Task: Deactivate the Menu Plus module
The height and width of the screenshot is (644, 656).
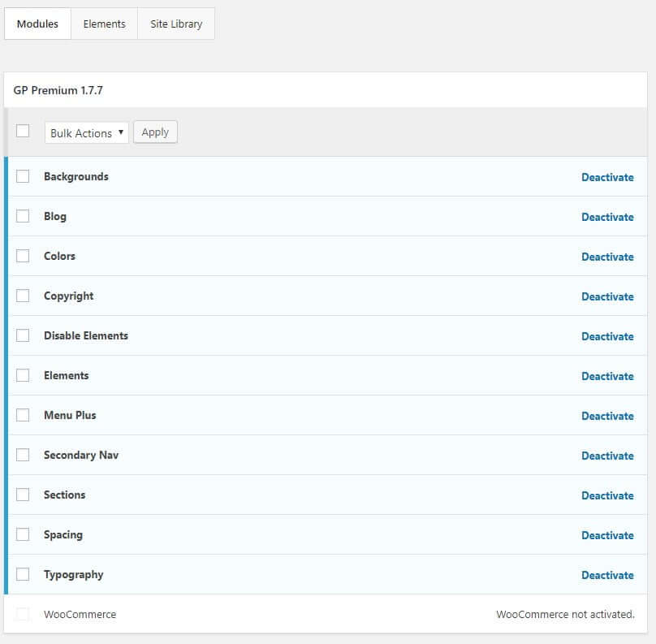Action: (607, 416)
